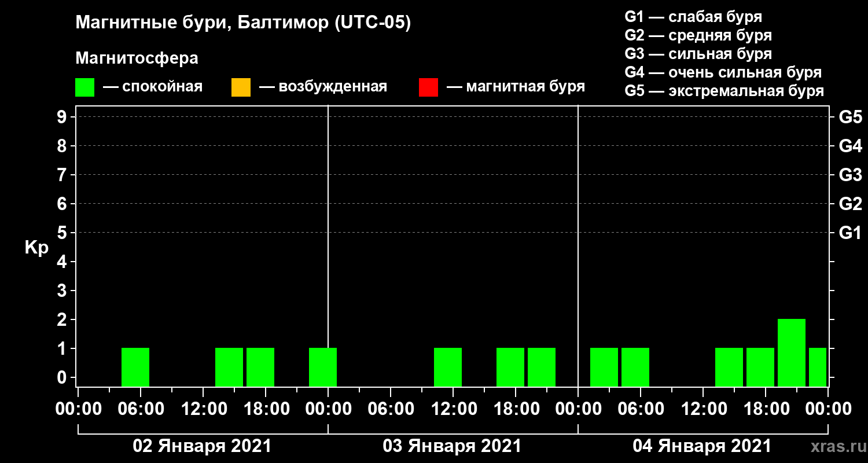Click the G2 label on right axis
Image resolution: width=868 pixels, height=463 pixels.
(x=850, y=204)
